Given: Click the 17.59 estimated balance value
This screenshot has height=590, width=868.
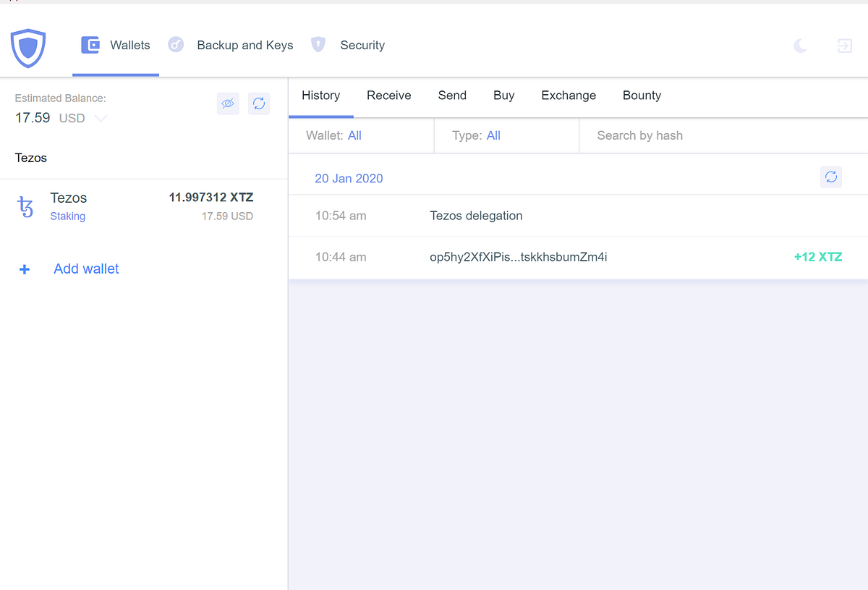Looking at the screenshot, I should coord(33,118).
